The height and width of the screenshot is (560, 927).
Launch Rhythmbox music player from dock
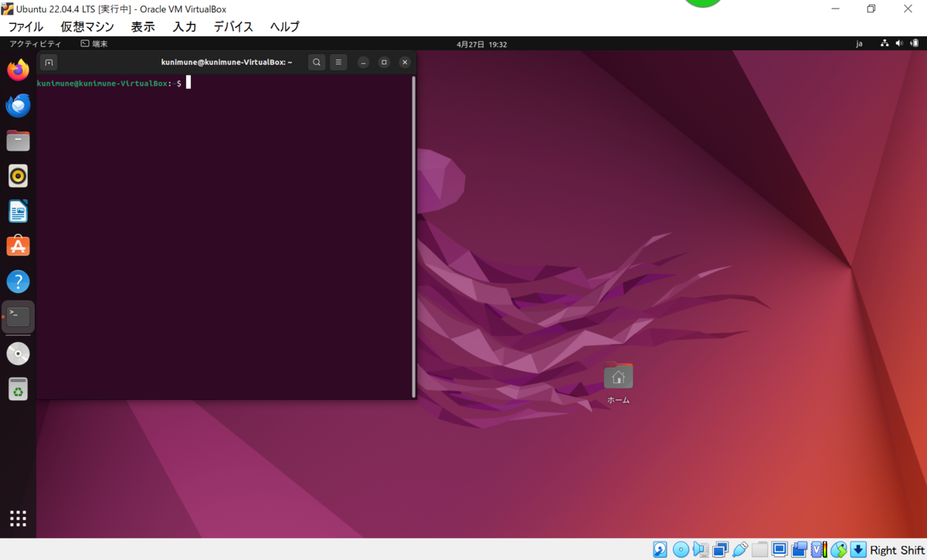pyautogui.click(x=18, y=176)
